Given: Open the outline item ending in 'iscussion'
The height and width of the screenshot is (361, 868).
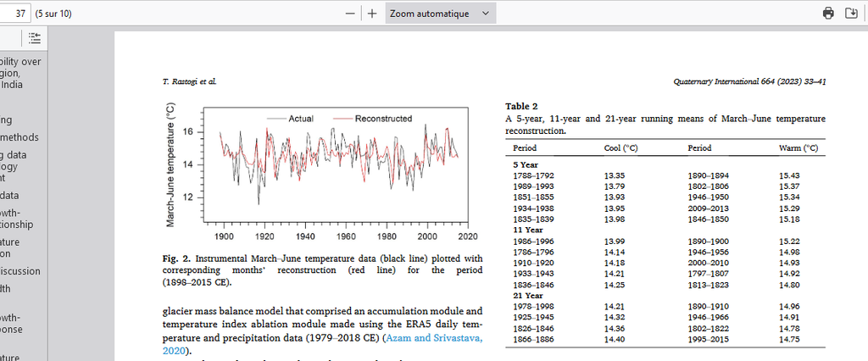Looking at the screenshot, I should 19,272.
